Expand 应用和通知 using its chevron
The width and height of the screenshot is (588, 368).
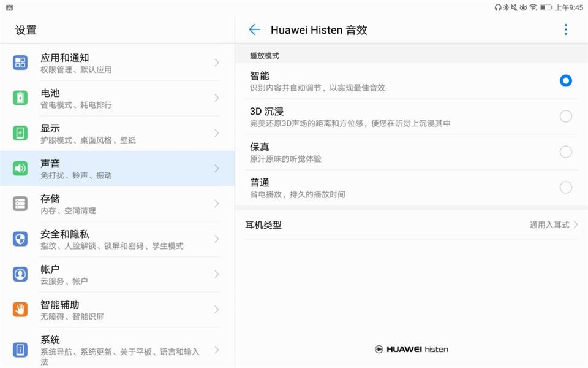tap(217, 63)
